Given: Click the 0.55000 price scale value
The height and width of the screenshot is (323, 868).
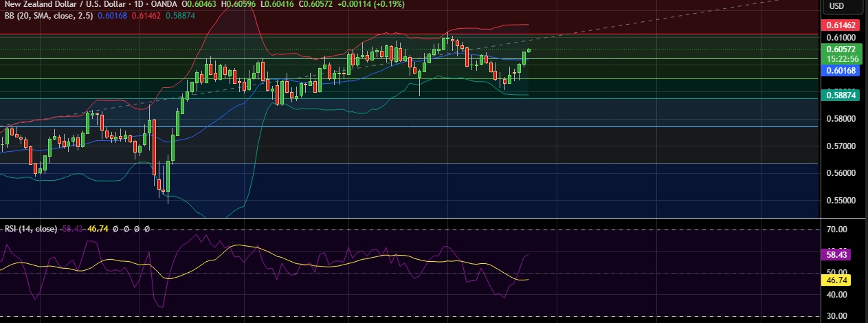Looking at the screenshot, I should pyautogui.click(x=841, y=201).
